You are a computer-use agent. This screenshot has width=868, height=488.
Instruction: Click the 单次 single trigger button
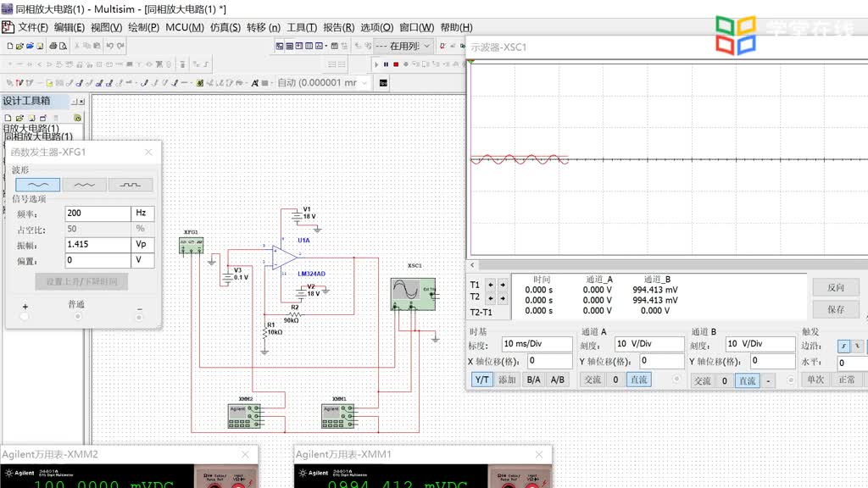[x=815, y=380]
